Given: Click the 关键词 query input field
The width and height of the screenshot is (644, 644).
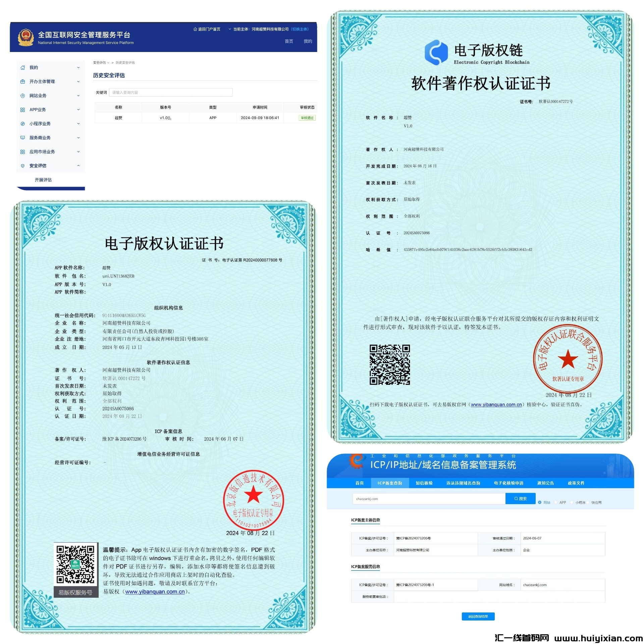Looking at the screenshot, I should point(171,92).
